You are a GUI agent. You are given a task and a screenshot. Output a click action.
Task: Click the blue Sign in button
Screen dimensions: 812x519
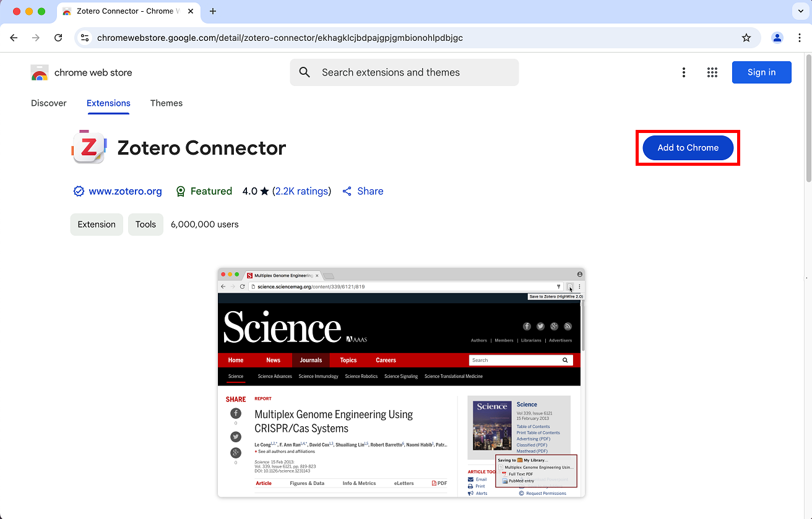click(x=761, y=72)
